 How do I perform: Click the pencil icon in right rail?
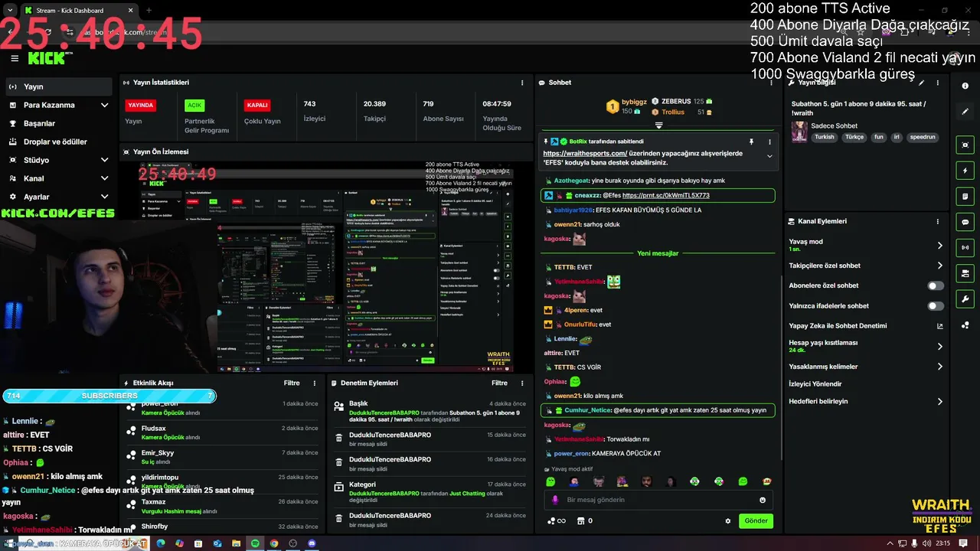pyautogui.click(x=965, y=112)
